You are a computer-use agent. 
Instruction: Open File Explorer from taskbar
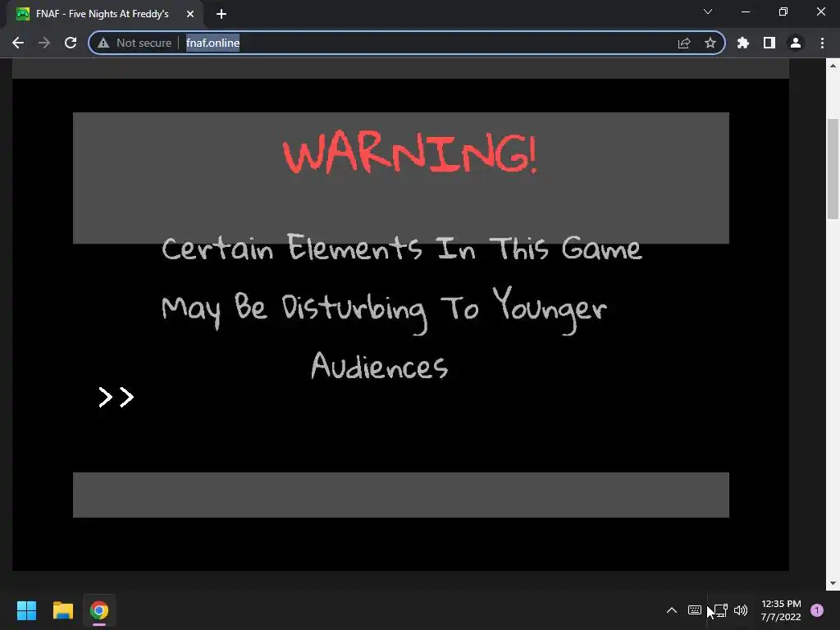pos(62,610)
